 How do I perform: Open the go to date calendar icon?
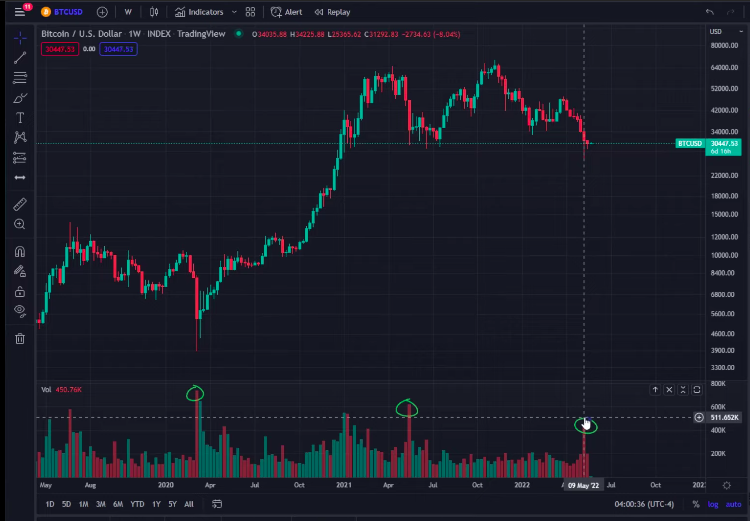click(217, 504)
